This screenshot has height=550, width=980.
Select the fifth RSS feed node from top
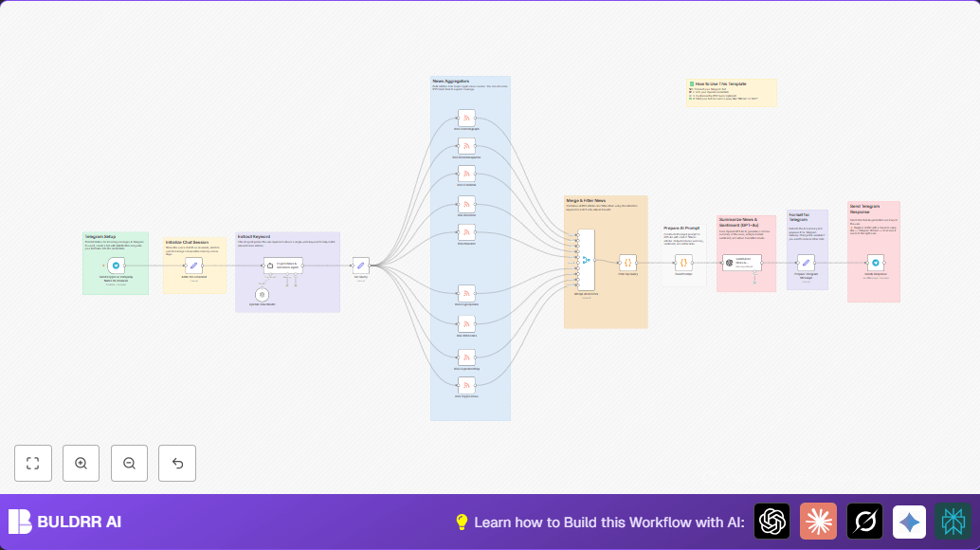click(466, 232)
